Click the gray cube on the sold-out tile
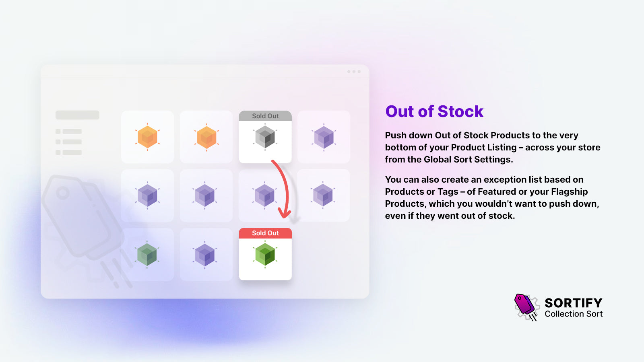 point(265,137)
